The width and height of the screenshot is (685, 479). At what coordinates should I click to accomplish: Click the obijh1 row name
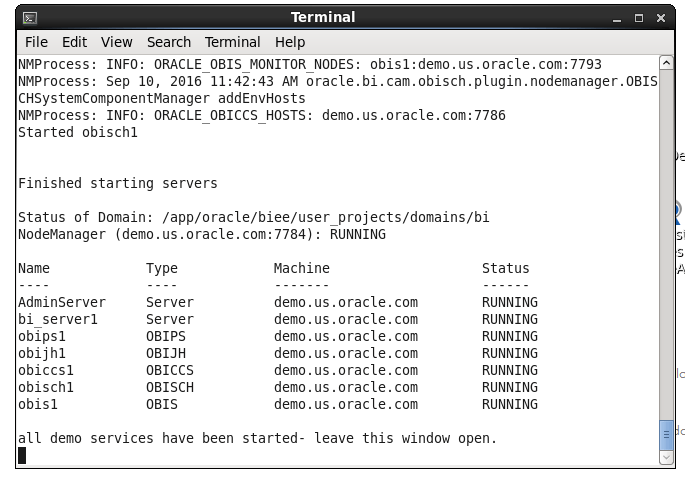point(42,353)
